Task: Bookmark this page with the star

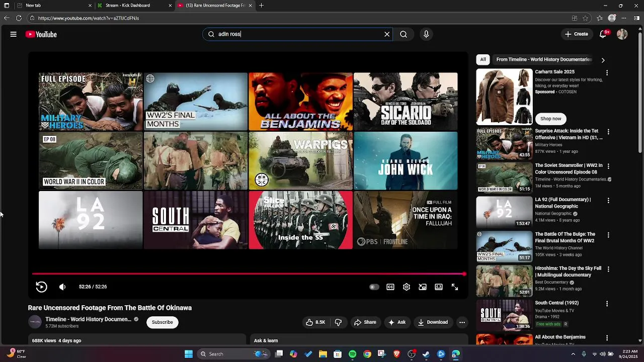Action: tap(586, 18)
